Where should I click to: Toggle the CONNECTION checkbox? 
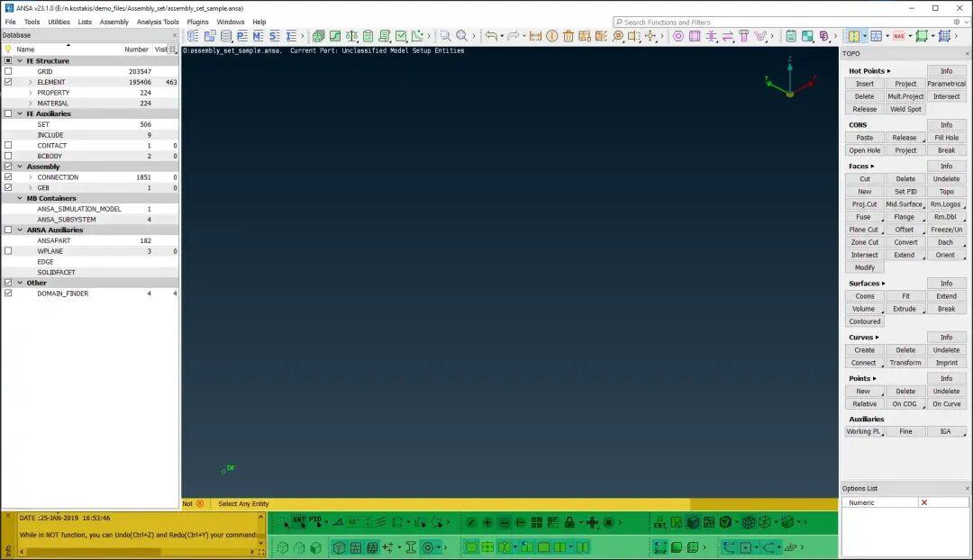pos(8,176)
